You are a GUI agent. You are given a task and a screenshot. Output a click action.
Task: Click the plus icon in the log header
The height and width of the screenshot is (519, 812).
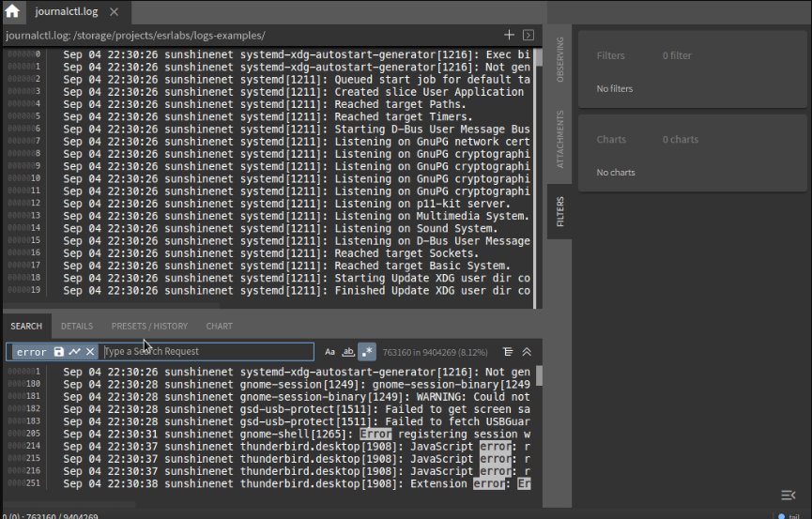(x=509, y=35)
